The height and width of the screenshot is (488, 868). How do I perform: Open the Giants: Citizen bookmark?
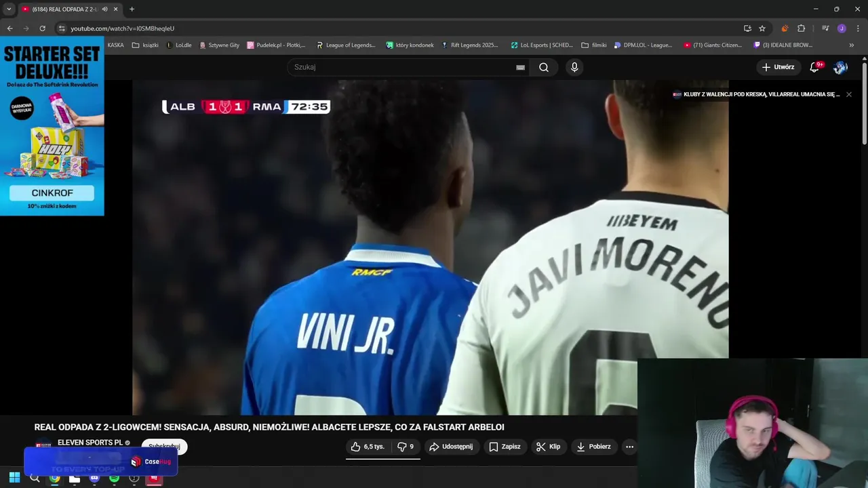(713, 45)
